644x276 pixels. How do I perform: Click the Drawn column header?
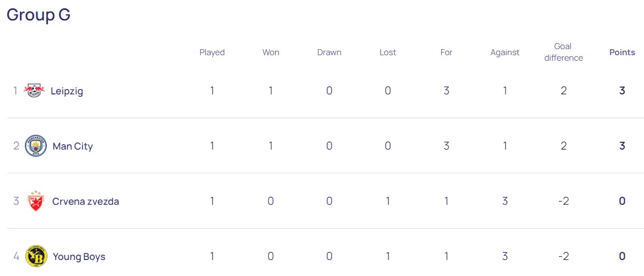click(x=329, y=52)
